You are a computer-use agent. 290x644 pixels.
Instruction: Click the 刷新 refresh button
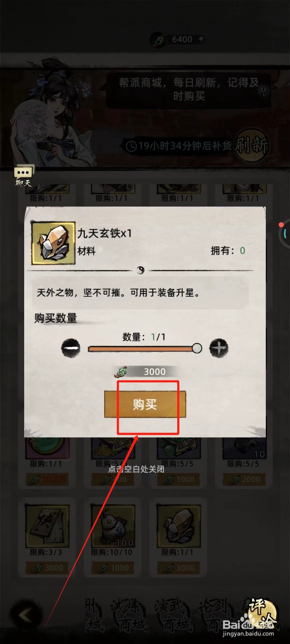(x=251, y=145)
